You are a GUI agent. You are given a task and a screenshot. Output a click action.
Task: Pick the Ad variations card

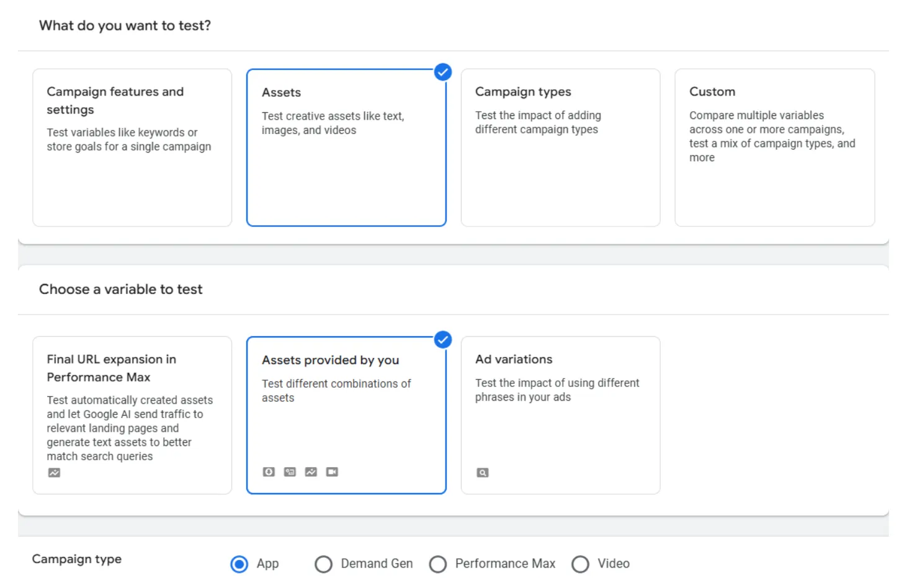click(561, 415)
